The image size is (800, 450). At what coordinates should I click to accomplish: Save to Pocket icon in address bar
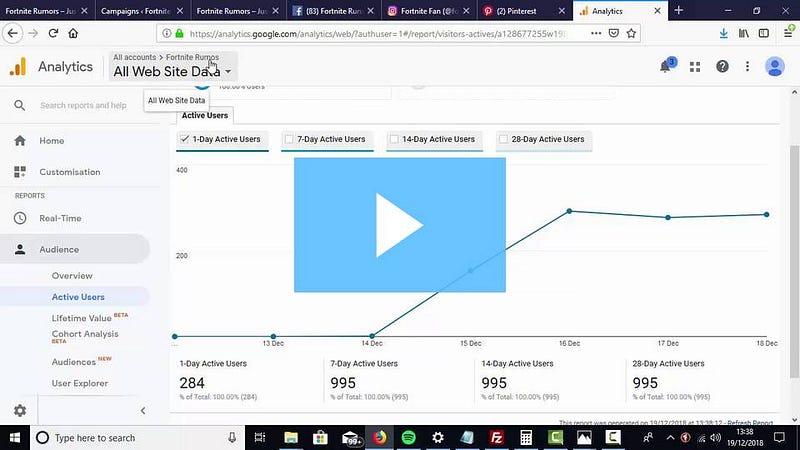(614, 33)
